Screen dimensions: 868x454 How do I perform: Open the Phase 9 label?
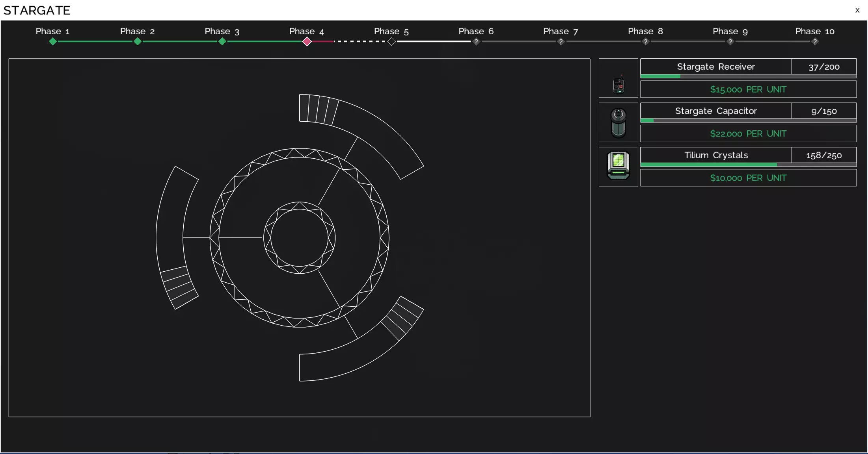(x=730, y=31)
